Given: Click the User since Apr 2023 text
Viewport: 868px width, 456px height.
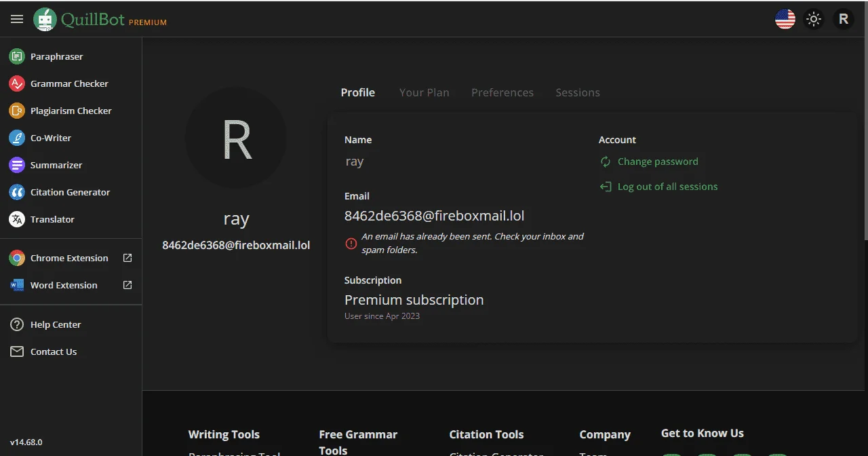Looking at the screenshot, I should (x=382, y=316).
